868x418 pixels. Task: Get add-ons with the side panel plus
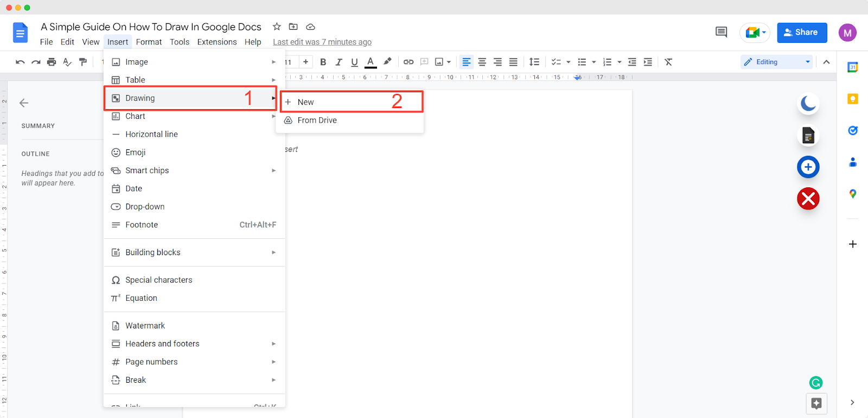pos(853,244)
